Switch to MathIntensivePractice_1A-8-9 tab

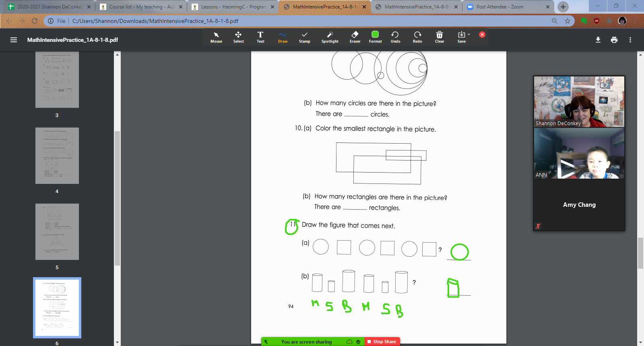tap(416, 7)
